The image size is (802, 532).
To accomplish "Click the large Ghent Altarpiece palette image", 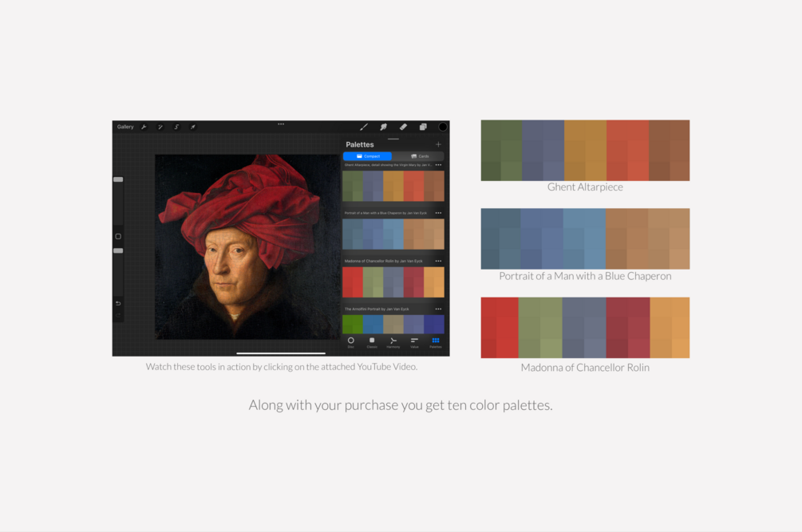I will click(x=585, y=150).
